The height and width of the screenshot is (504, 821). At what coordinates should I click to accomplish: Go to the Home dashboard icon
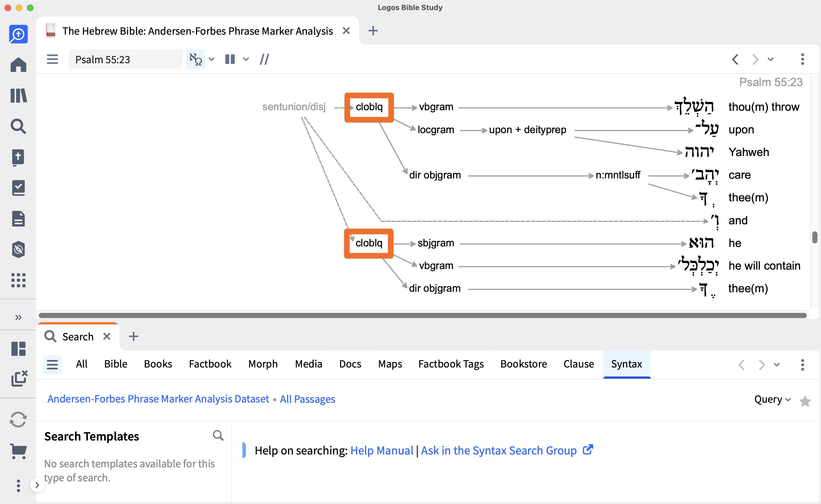pos(18,64)
